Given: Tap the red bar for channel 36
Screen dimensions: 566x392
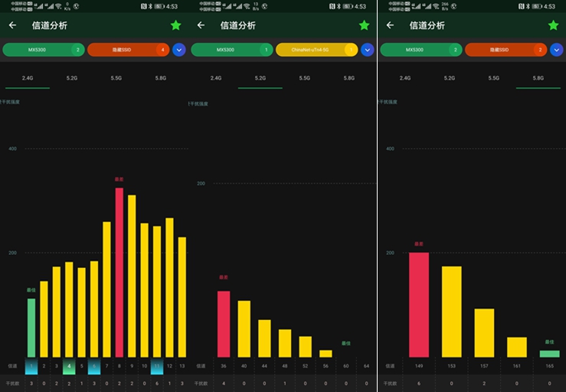Looking at the screenshot, I should [x=224, y=324].
